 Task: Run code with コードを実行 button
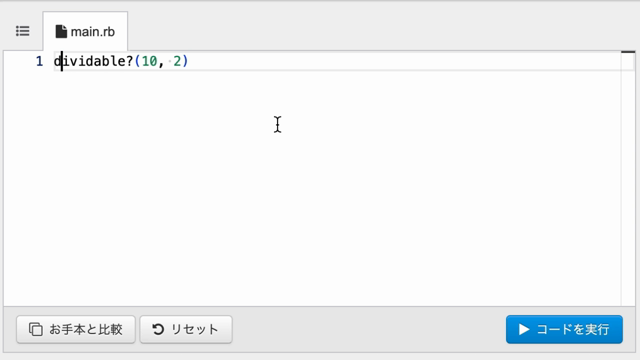tap(564, 329)
